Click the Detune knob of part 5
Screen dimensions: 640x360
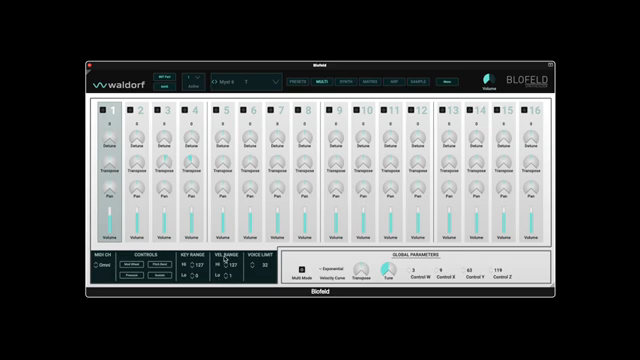(222, 138)
